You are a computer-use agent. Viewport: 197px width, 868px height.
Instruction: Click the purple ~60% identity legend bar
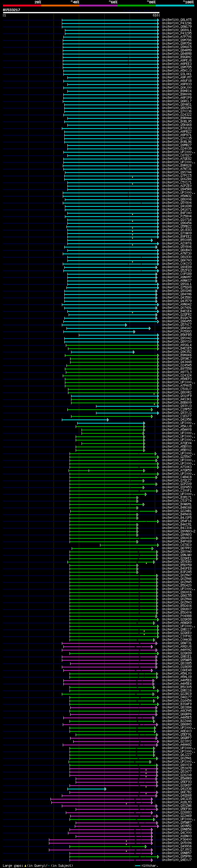98,6
